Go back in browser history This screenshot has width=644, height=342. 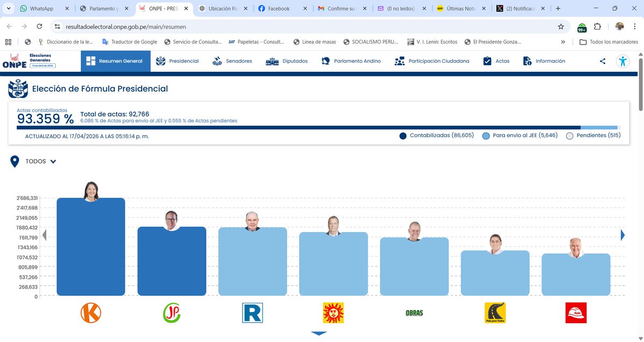click(x=9, y=26)
